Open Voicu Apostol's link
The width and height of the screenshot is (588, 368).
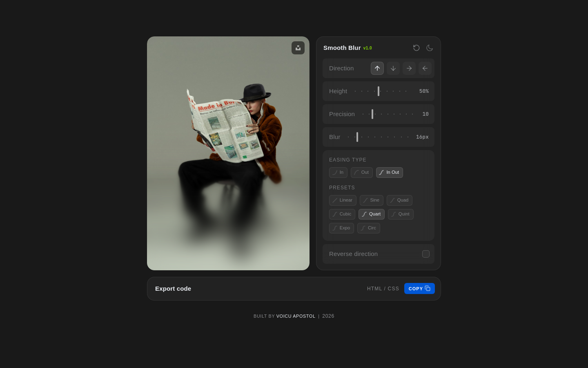tap(296, 316)
